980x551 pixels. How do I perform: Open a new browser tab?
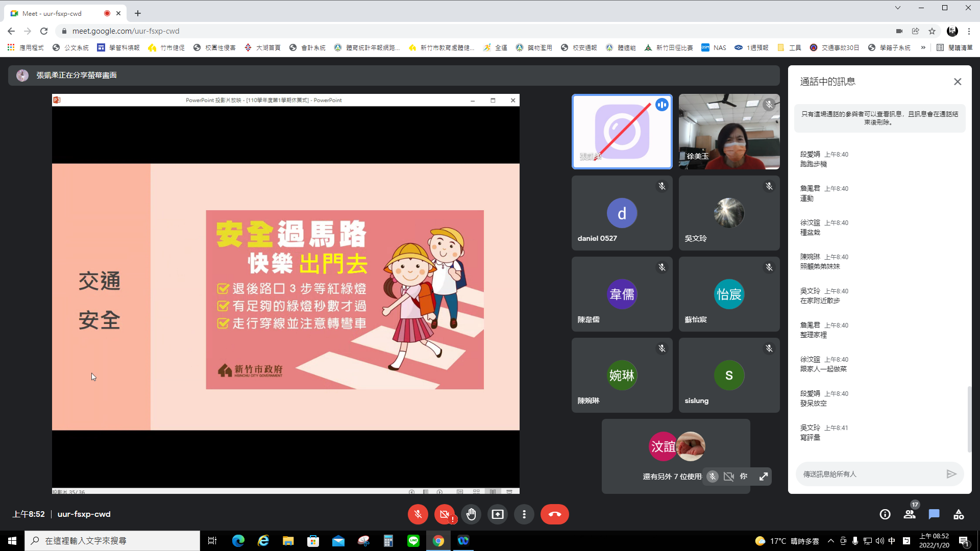[138, 13]
